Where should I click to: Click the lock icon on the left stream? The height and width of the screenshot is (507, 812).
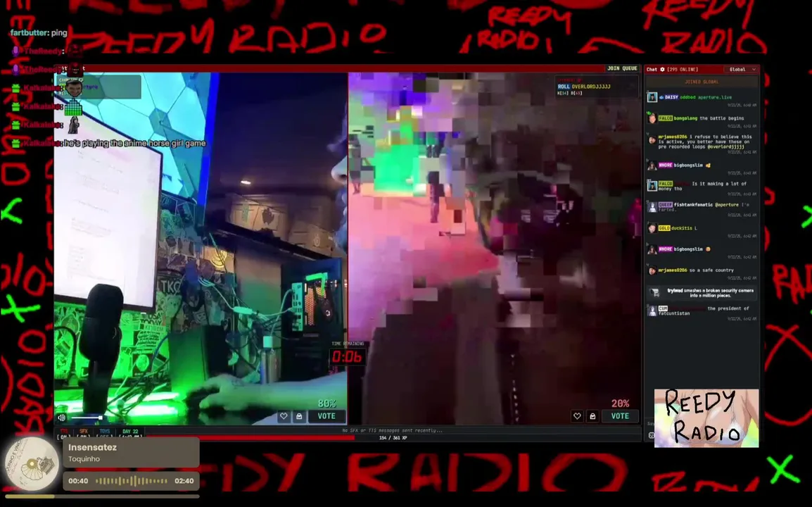(x=299, y=416)
